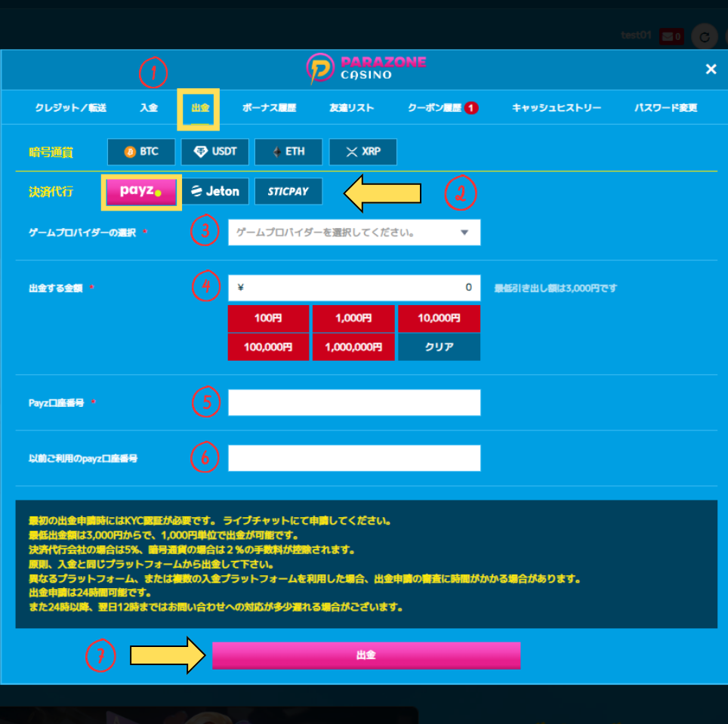Open the クレジット/転送 tab
Image resolution: width=728 pixels, height=724 pixels.
coord(70,108)
